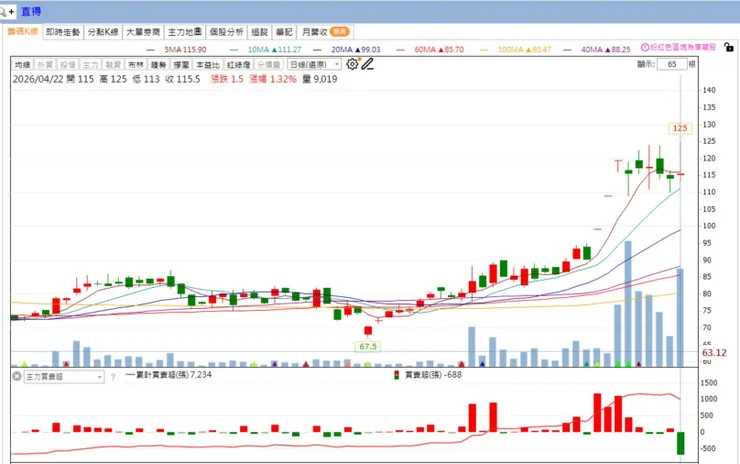Click the 67.5 low price label
This screenshot has width=740, height=464.
tap(368, 346)
